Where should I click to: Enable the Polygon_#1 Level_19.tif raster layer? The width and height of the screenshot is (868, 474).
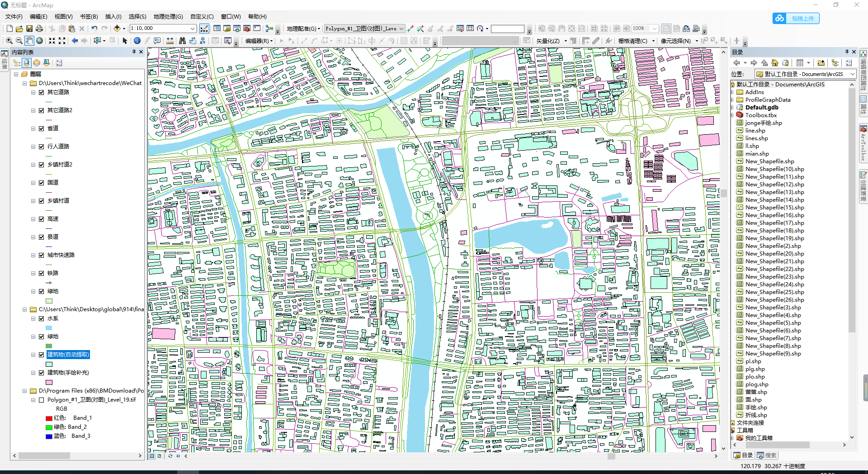[42, 400]
